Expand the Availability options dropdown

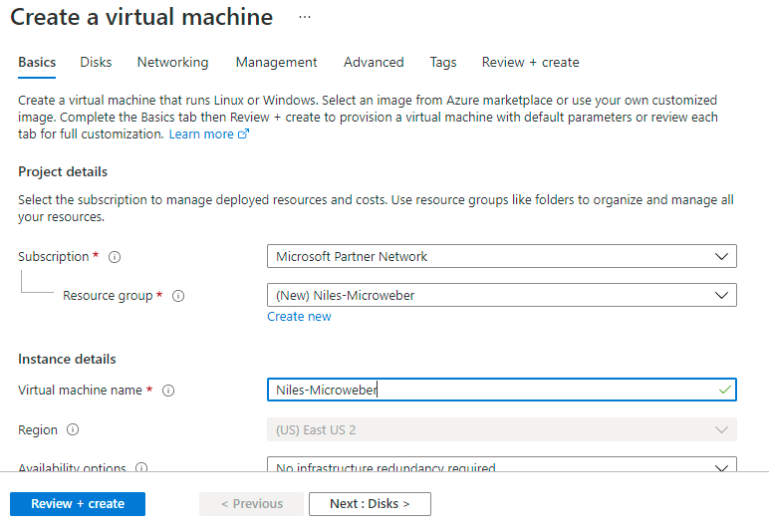tap(502, 466)
